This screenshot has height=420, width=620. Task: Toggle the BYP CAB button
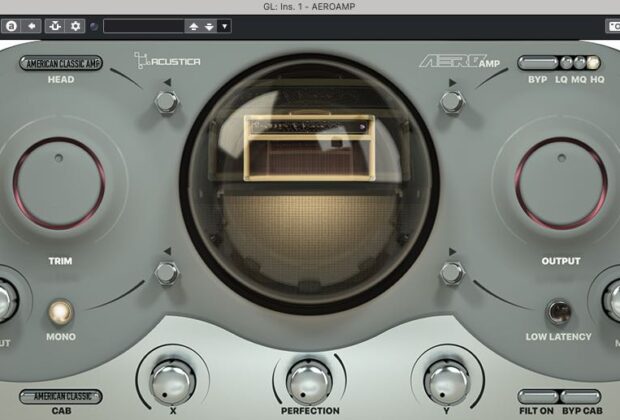point(580,396)
